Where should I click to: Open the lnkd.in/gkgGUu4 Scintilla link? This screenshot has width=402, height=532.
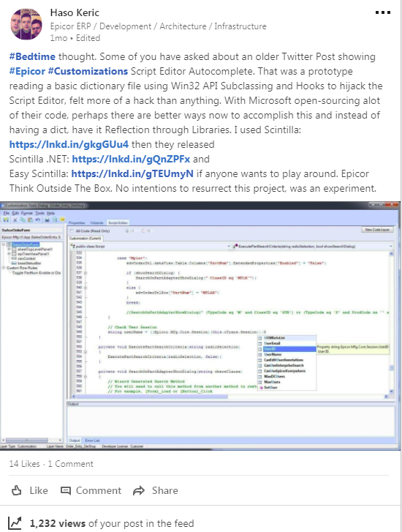coord(69,145)
